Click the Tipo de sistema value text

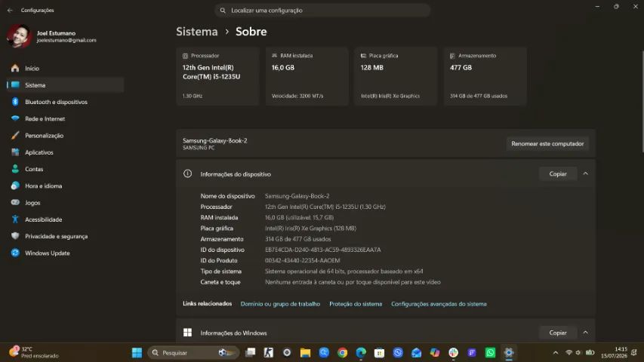coord(344,271)
